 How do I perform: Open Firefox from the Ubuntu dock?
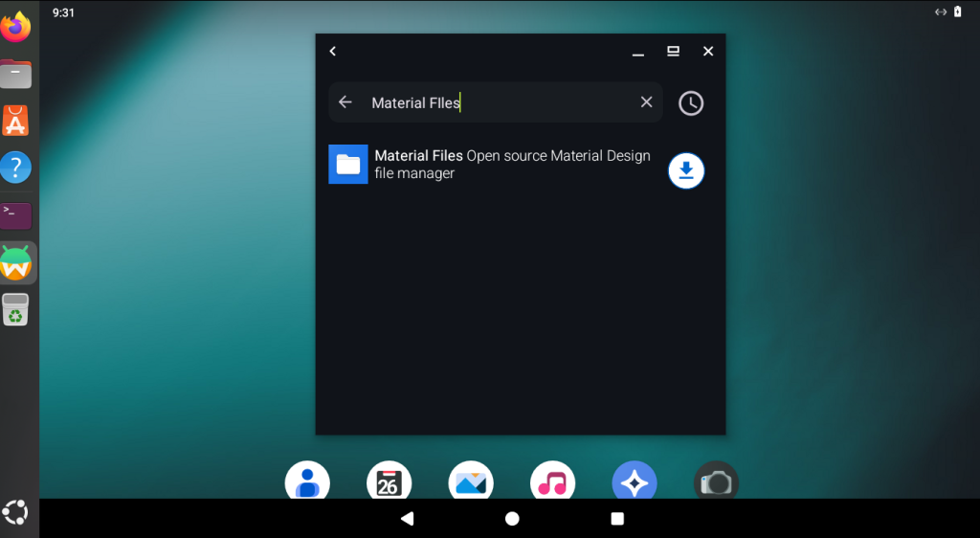(16, 28)
